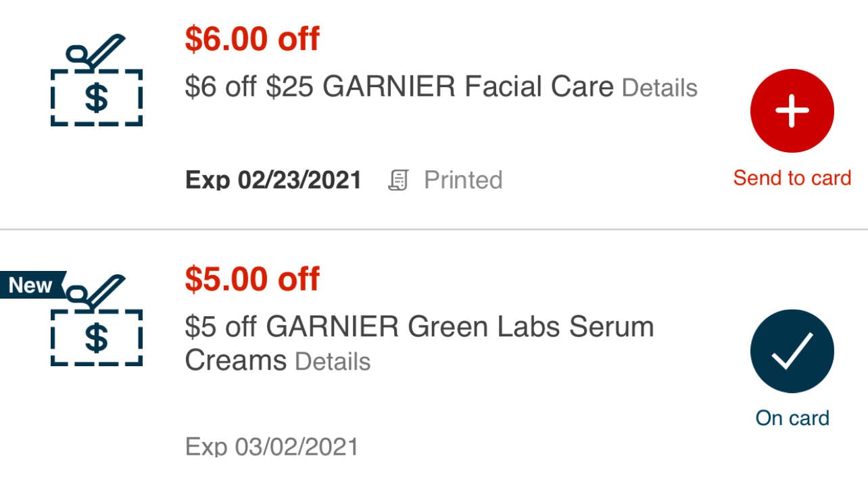
Task: Select the coupon icon beside $6.00 off
Action: tap(97, 80)
